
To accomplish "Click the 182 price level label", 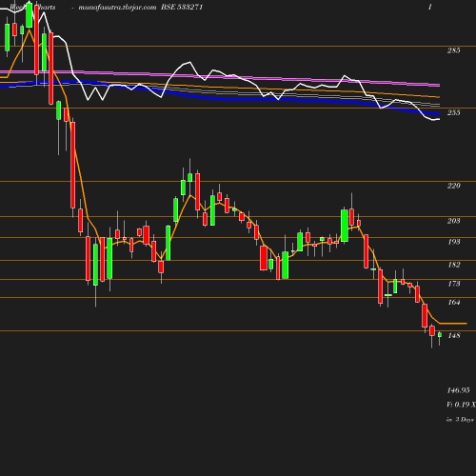I will point(454,265).
